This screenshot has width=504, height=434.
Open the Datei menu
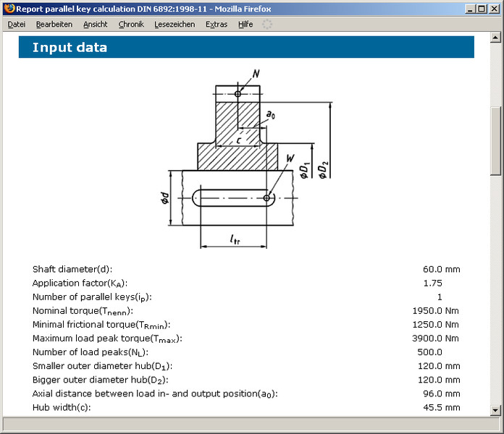[16, 24]
